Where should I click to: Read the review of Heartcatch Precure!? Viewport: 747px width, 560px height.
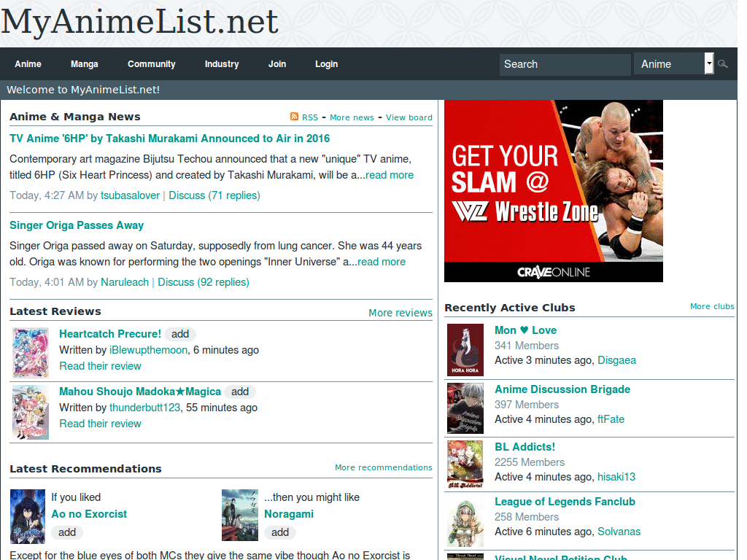[x=100, y=366]
